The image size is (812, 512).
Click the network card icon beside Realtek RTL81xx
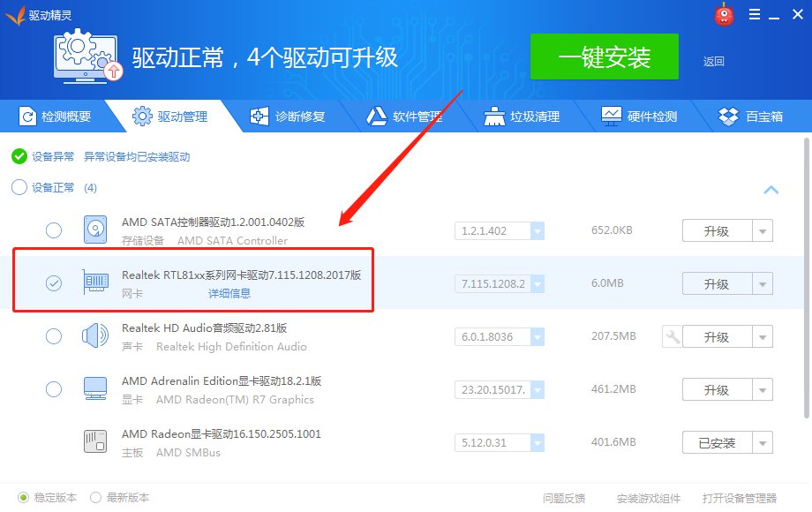(95, 280)
